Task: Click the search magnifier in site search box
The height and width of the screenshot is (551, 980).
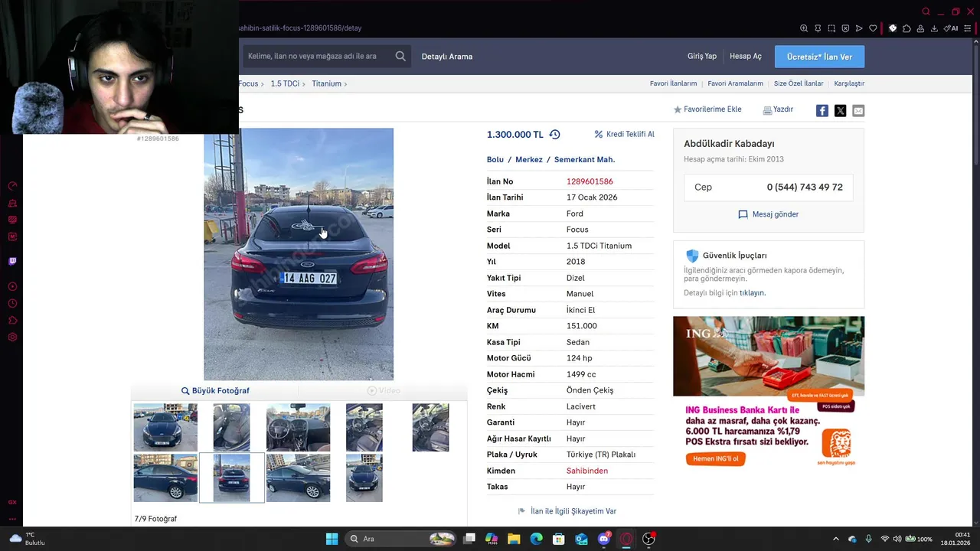Action: 400,56
